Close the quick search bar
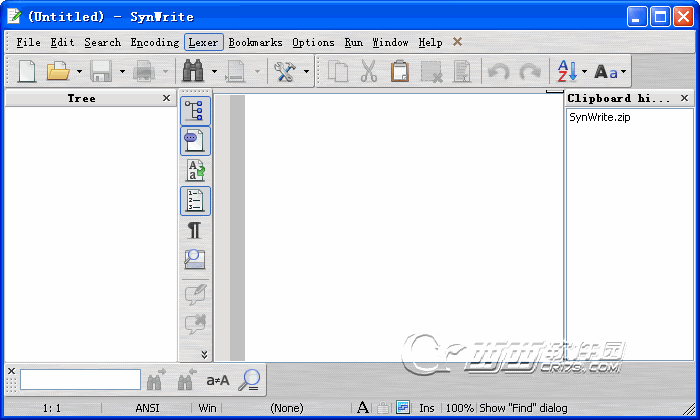The image size is (700, 420). click(12, 371)
